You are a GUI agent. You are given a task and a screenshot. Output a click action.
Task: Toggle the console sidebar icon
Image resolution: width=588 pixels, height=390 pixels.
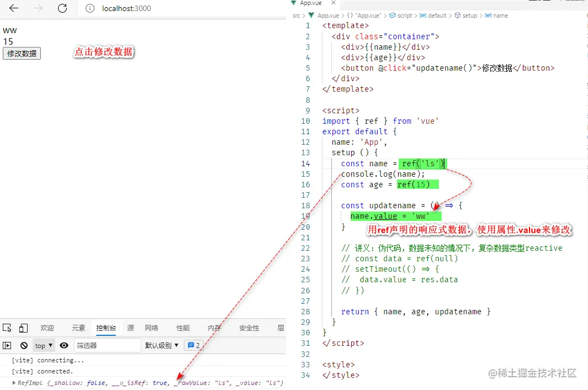coord(7,345)
